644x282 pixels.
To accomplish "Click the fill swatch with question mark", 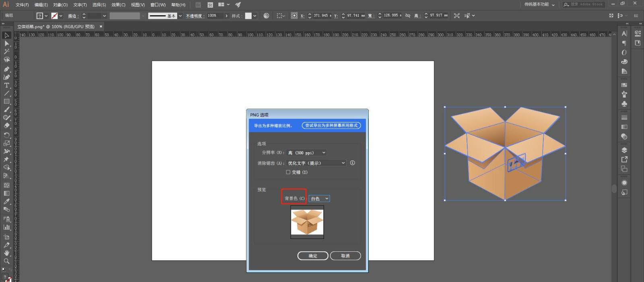I will (x=39, y=16).
